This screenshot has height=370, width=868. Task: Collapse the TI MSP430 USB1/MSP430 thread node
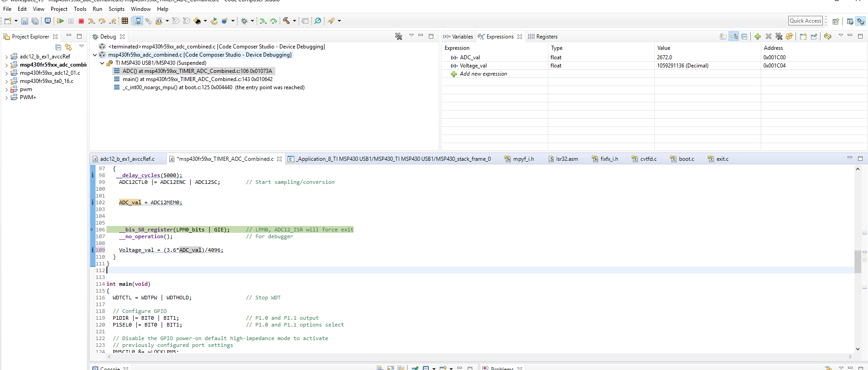(x=102, y=63)
